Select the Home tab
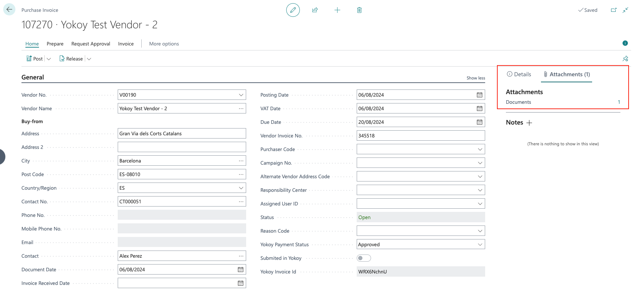The height and width of the screenshot is (296, 644). pos(32,44)
